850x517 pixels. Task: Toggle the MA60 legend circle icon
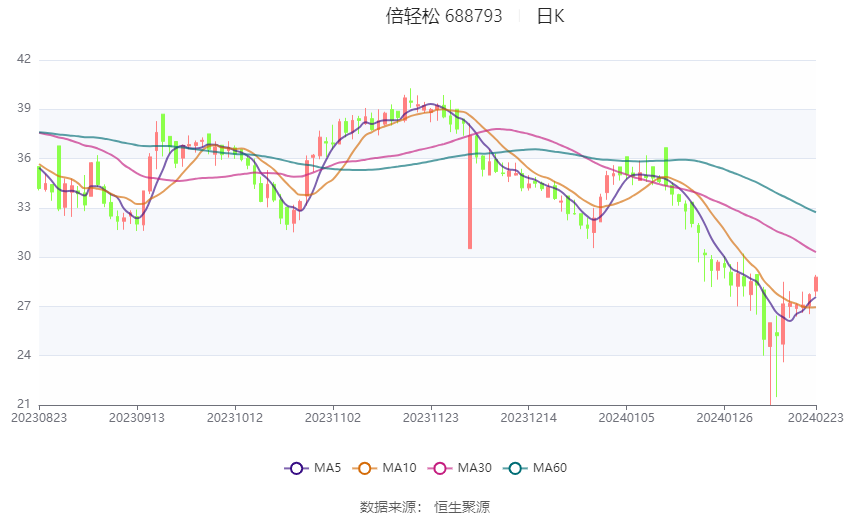515,468
